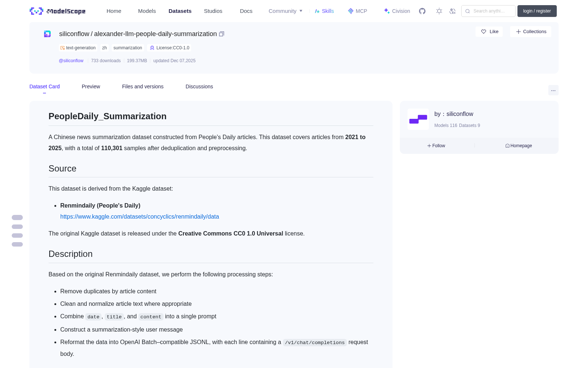Click the alexander-llm-people-daily-summarization dataset name
The width and height of the screenshot is (588, 368).
(155, 34)
